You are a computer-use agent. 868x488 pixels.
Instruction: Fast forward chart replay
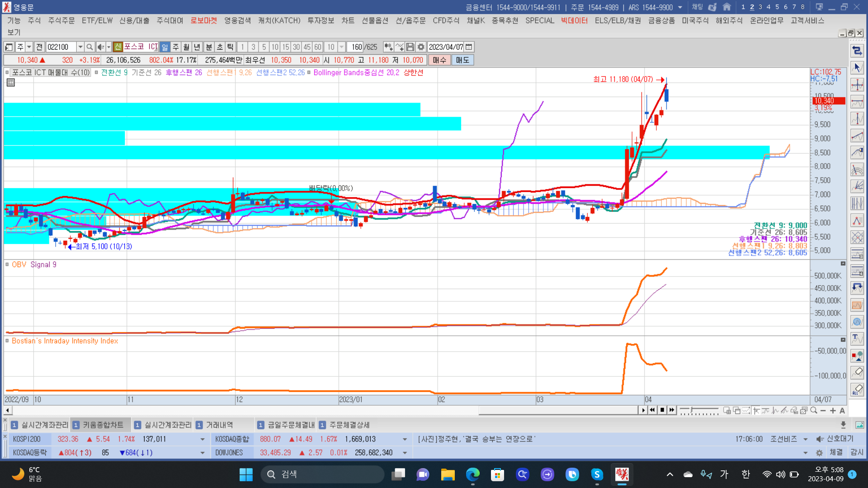[x=672, y=410]
